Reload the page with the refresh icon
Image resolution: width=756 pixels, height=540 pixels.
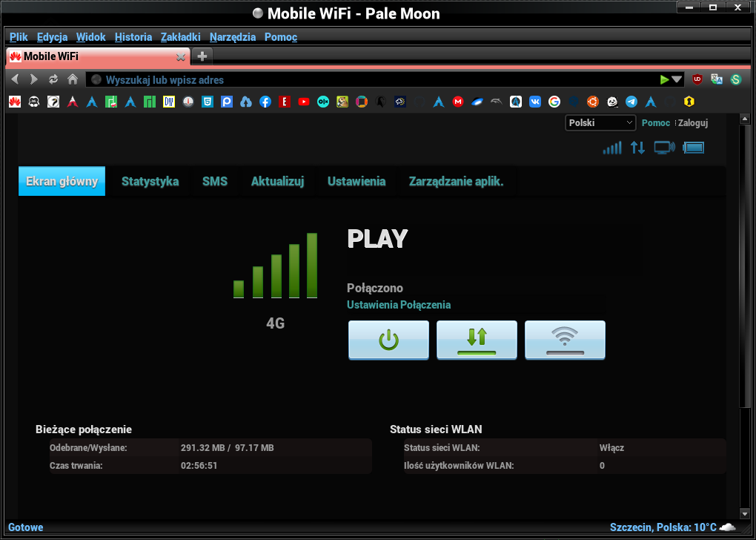[x=53, y=79]
